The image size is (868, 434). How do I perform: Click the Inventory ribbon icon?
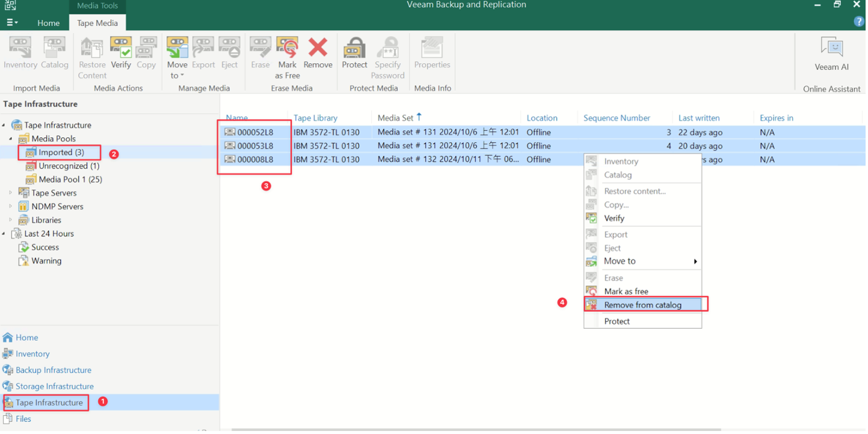20,53
